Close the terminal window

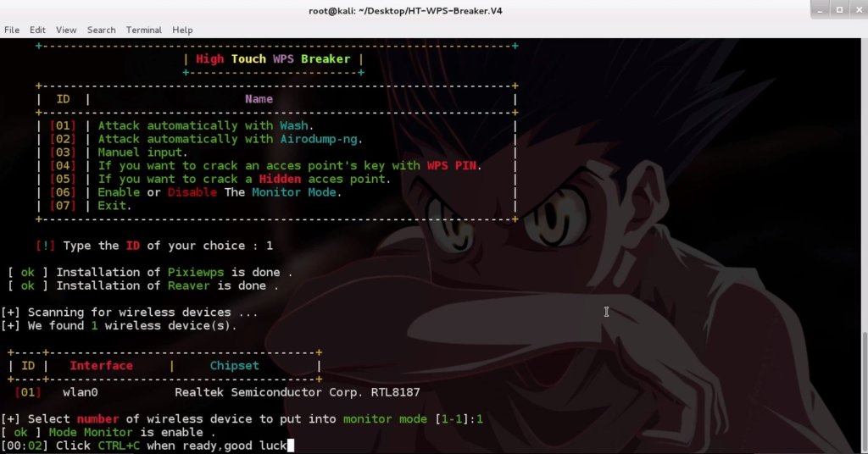point(859,10)
